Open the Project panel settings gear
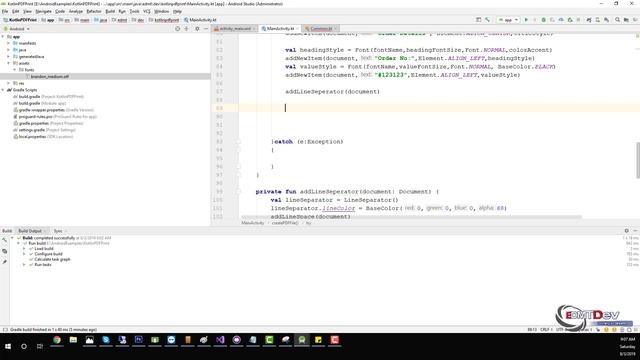The width and height of the screenshot is (640, 360). [197, 29]
